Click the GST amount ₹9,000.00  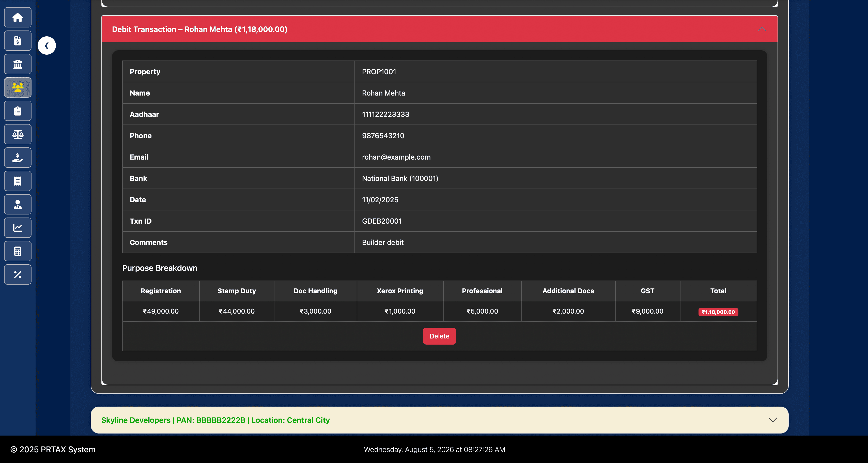click(x=647, y=311)
